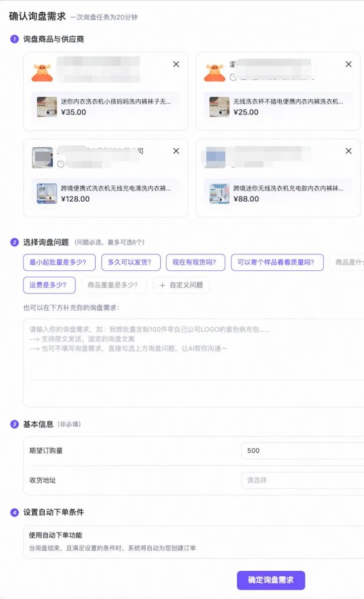Open product thumbnail priced ¥88.00
The width and height of the screenshot is (364, 599).
(x=219, y=193)
